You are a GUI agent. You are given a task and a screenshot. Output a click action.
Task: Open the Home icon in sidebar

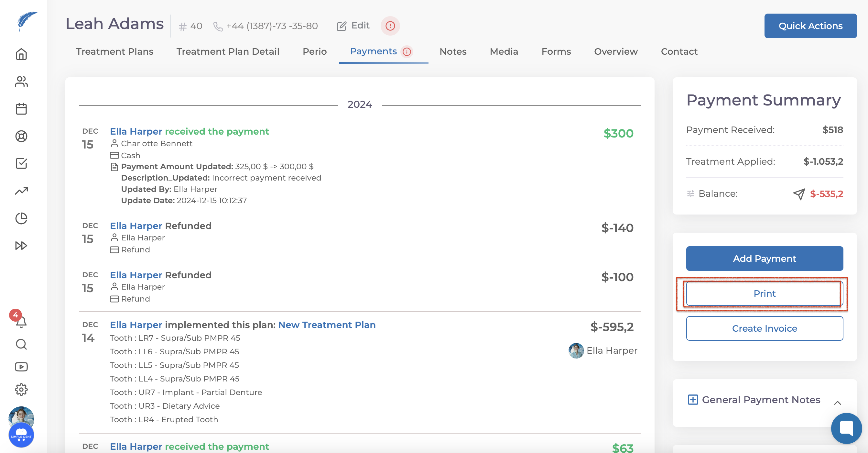pos(21,54)
